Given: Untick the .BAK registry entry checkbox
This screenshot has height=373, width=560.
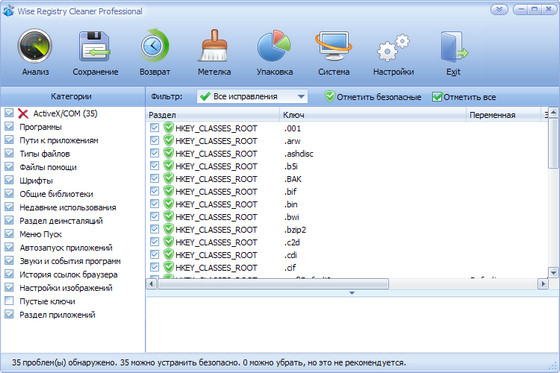Looking at the screenshot, I should click(x=154, y=178).
